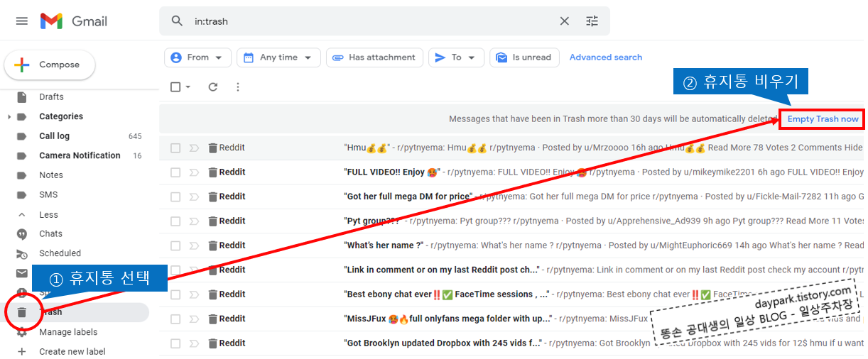Click the search magnifier icon
The height and width of the screenshot is (359, 868).
[x=177, y=21]
